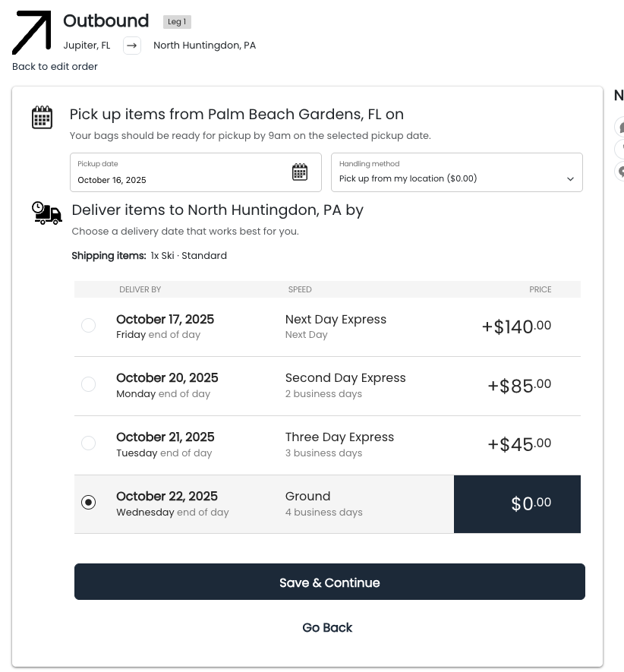Click the dark $0.00 Ground price cell

click(x=517, y=504)
